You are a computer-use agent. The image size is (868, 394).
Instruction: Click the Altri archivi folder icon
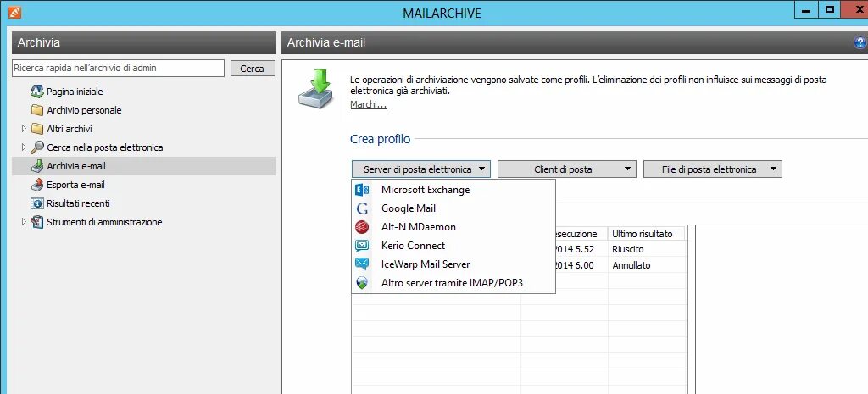(x=37, y=129)
